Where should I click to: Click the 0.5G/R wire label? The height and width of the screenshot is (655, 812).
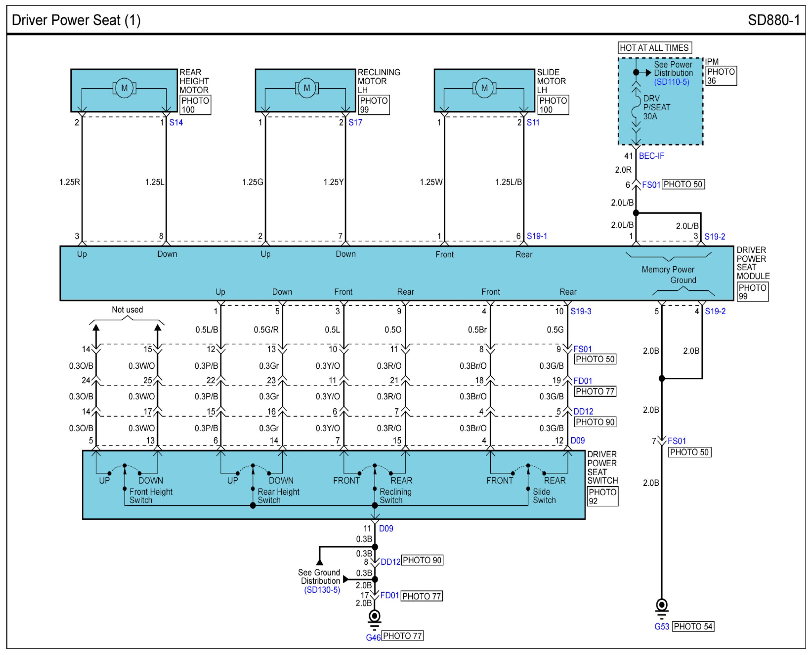point(266,330)
